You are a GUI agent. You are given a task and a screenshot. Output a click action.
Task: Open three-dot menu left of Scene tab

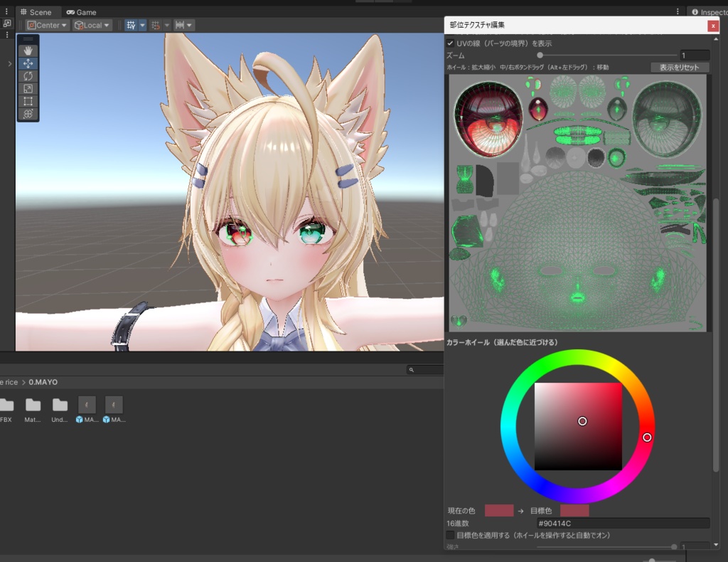point(6,11)
